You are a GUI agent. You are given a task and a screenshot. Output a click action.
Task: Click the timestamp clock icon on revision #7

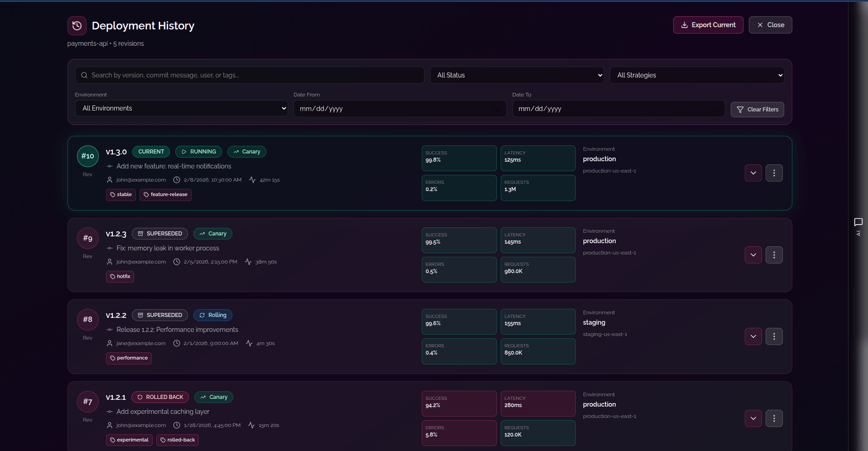coord(176,425)
